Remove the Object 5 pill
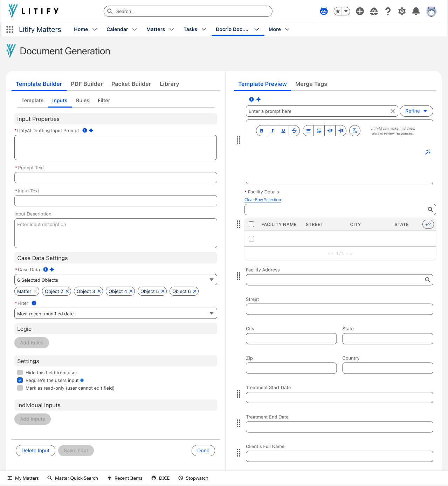Image resolution: width=448 pixels, height=486 pixels. pos(163,291)
